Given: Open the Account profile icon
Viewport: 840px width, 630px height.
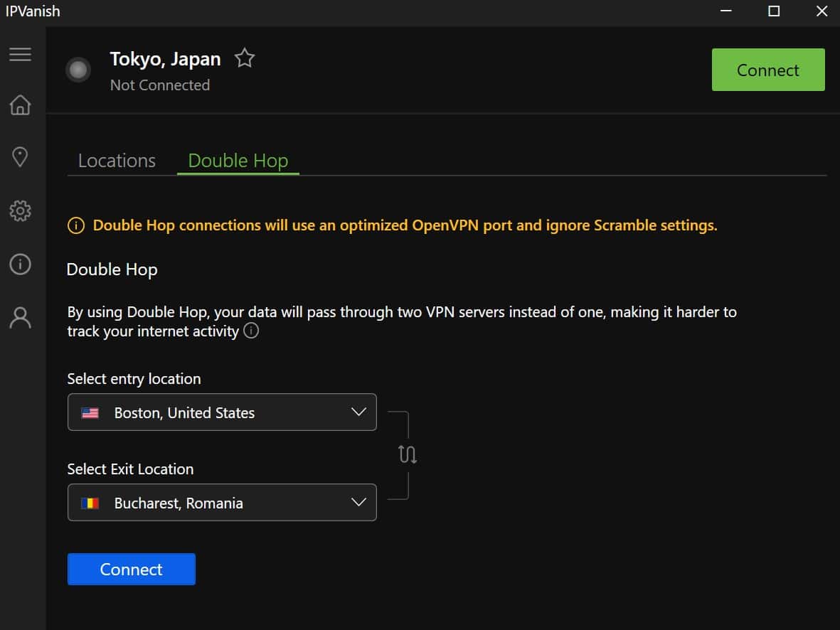Looking at the screenshot, I should [21, 318].
